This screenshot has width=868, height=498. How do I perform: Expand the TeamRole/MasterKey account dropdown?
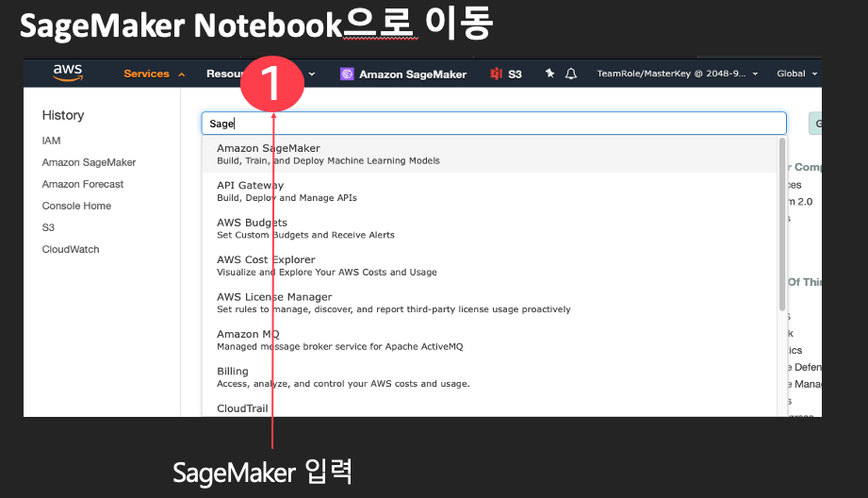pyautogui.click(x=677, y=74)
